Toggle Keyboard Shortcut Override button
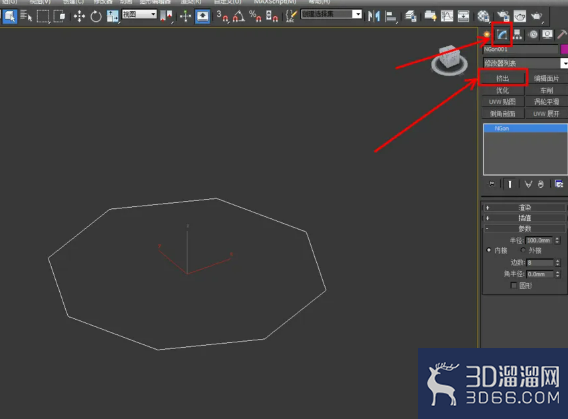This screenshot has width=568, height=419. (x=202, y=16)
